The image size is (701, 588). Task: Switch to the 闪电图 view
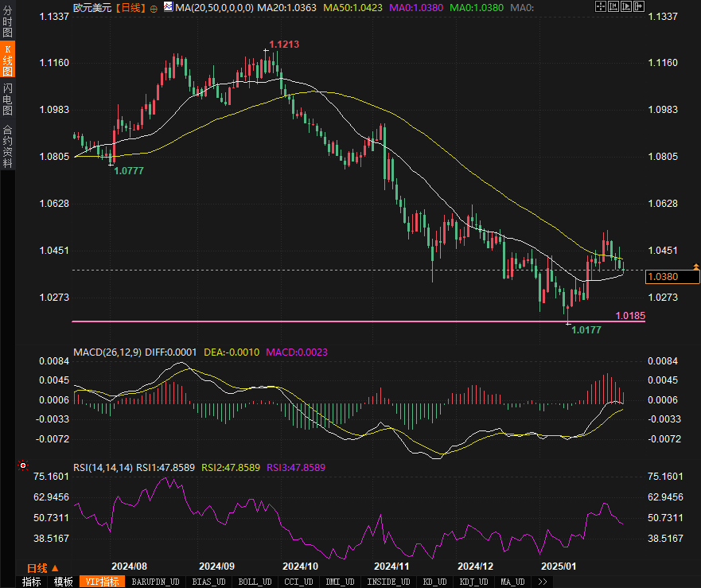[x=7, y=99]
